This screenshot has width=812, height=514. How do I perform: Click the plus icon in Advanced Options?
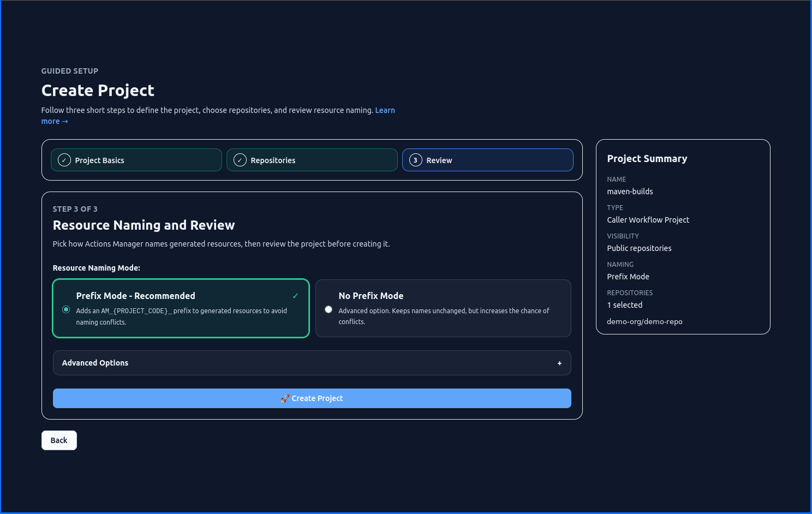pos(559,363)
